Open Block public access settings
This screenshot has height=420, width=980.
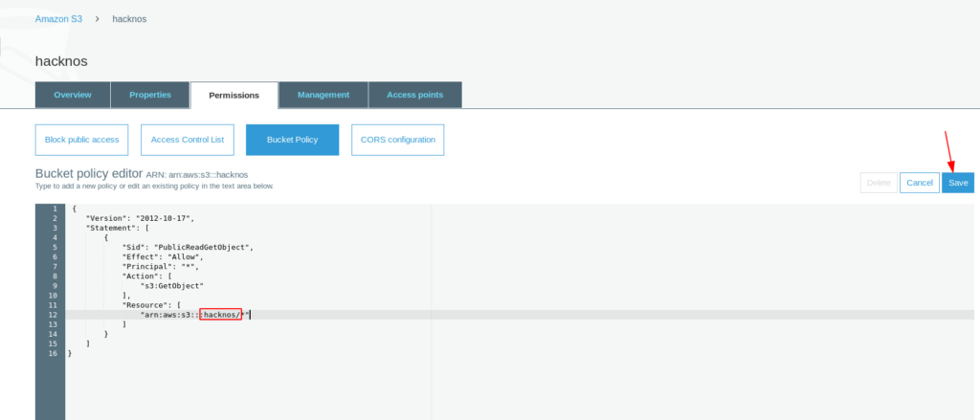(x=81, y=140)
